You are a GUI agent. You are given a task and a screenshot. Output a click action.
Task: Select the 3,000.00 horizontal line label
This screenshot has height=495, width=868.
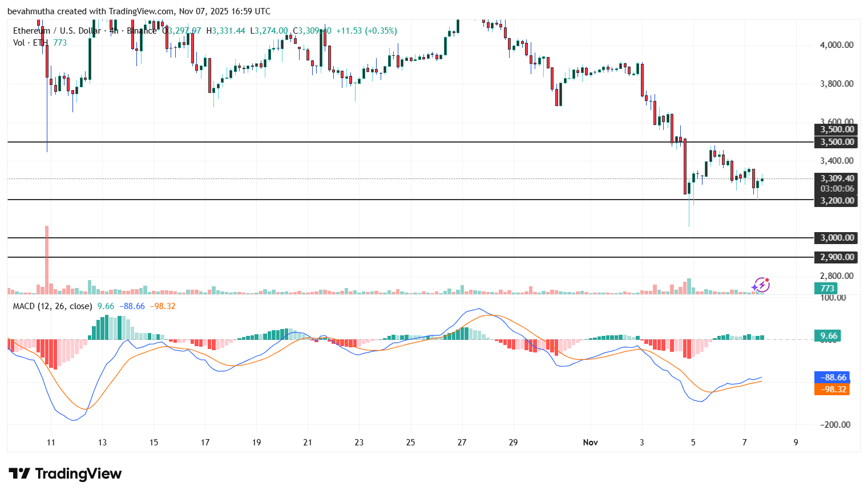837,238
